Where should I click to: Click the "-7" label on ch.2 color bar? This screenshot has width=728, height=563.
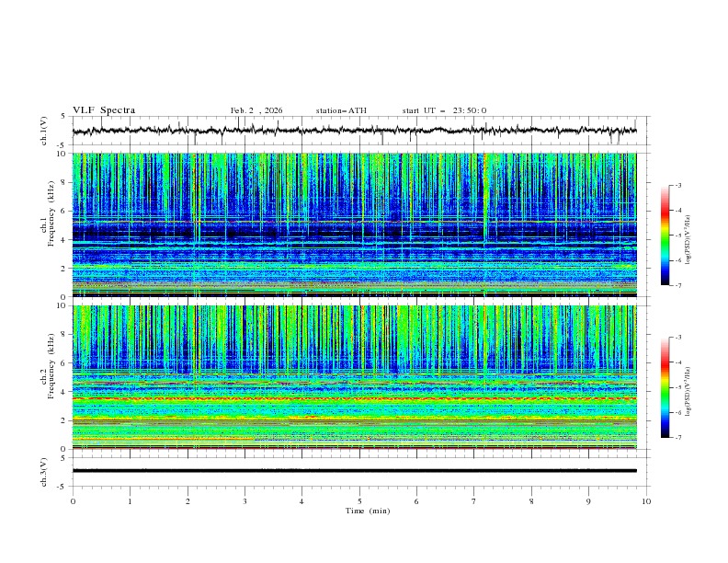(x=678, y=437)
